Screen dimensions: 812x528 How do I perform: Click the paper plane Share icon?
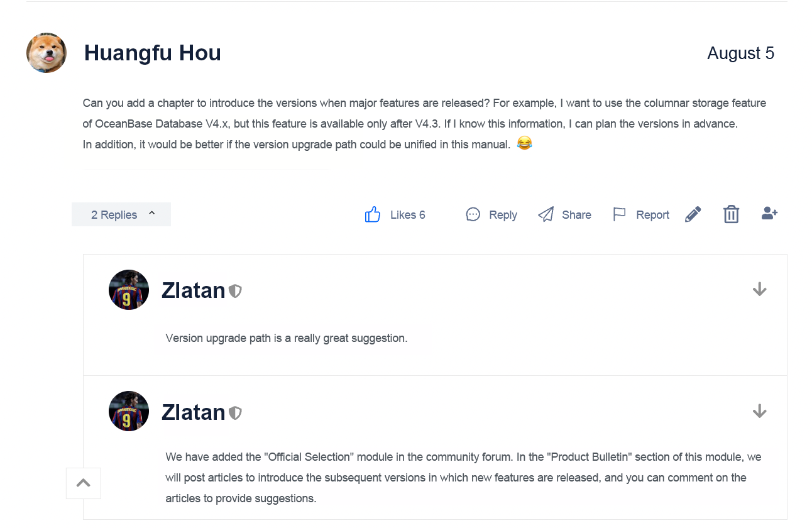[546, 214]
